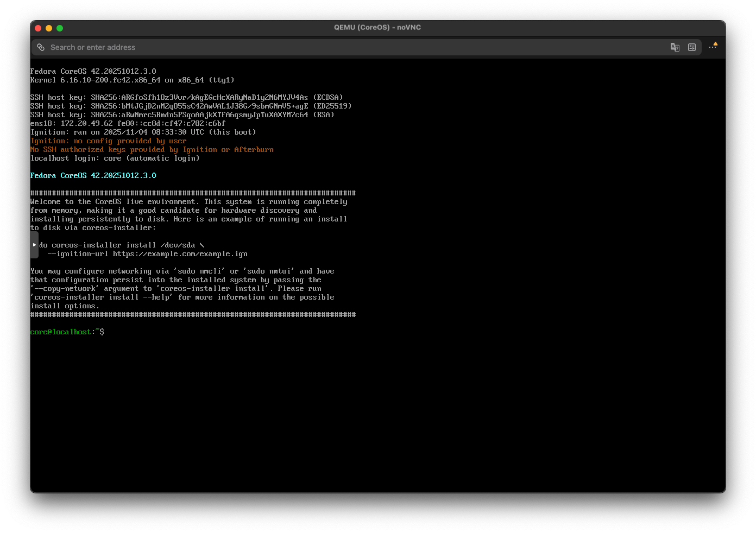Toggle the reader view icon

[x=691, y=48]
